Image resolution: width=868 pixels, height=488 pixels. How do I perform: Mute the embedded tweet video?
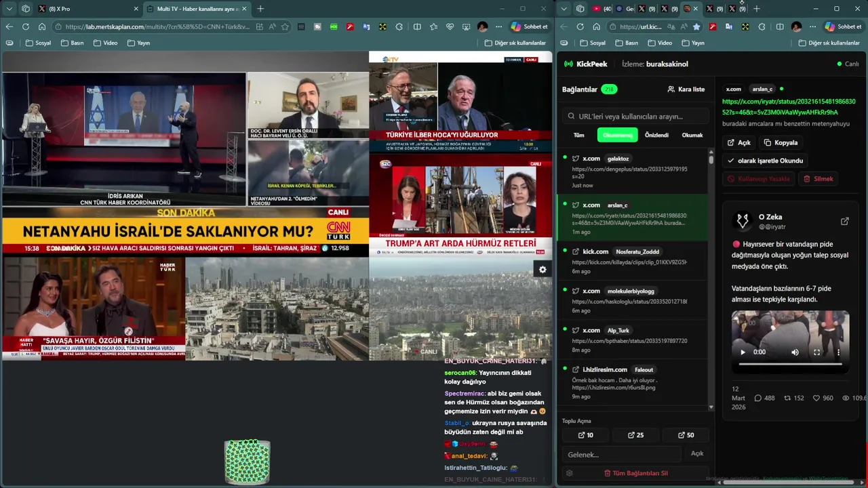tap(795, 352)
